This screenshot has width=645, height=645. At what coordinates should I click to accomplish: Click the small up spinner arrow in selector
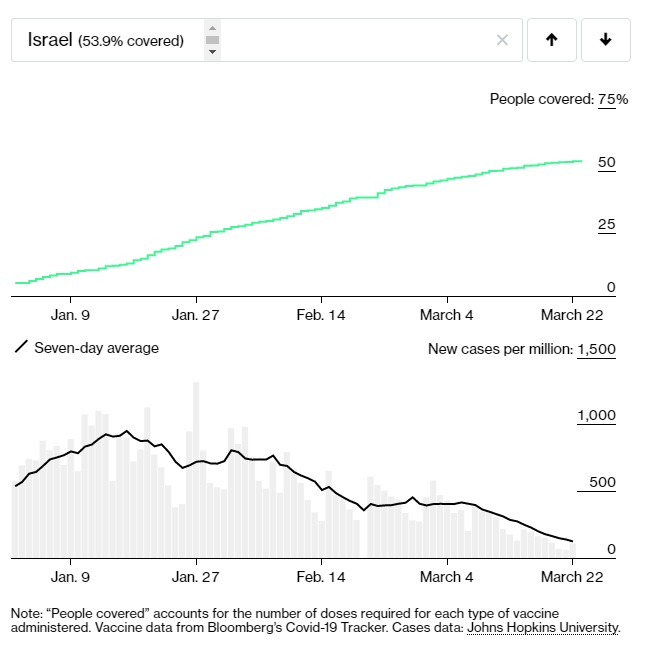pyautogui.click(x=212, y=28)
